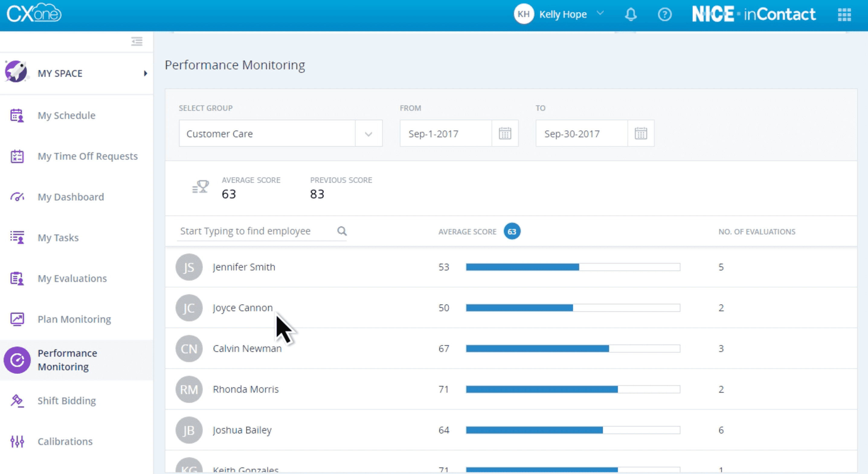Open Plan Monitoring section

coord(74,319)
